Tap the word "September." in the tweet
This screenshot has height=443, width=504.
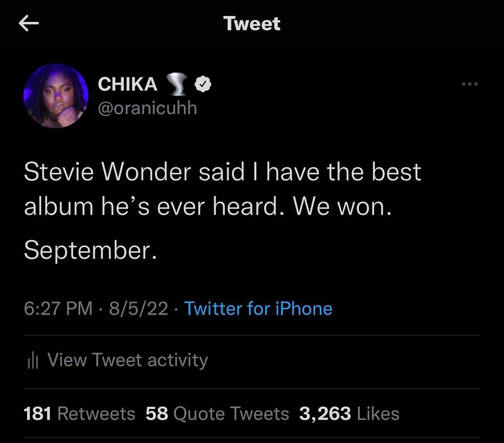[x=88, y=250]
